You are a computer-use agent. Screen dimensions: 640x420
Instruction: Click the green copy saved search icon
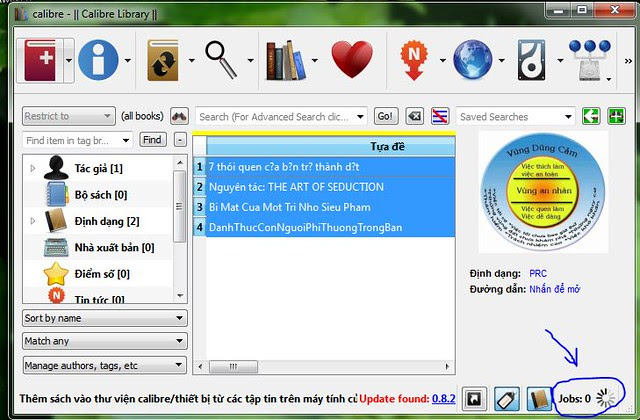coord(591,116)
